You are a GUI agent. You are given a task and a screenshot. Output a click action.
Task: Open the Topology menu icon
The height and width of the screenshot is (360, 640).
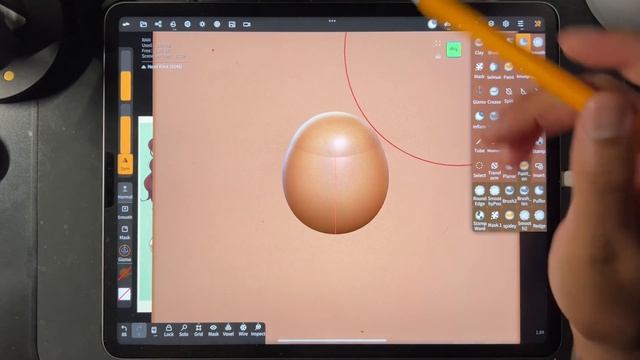(173, 24)
